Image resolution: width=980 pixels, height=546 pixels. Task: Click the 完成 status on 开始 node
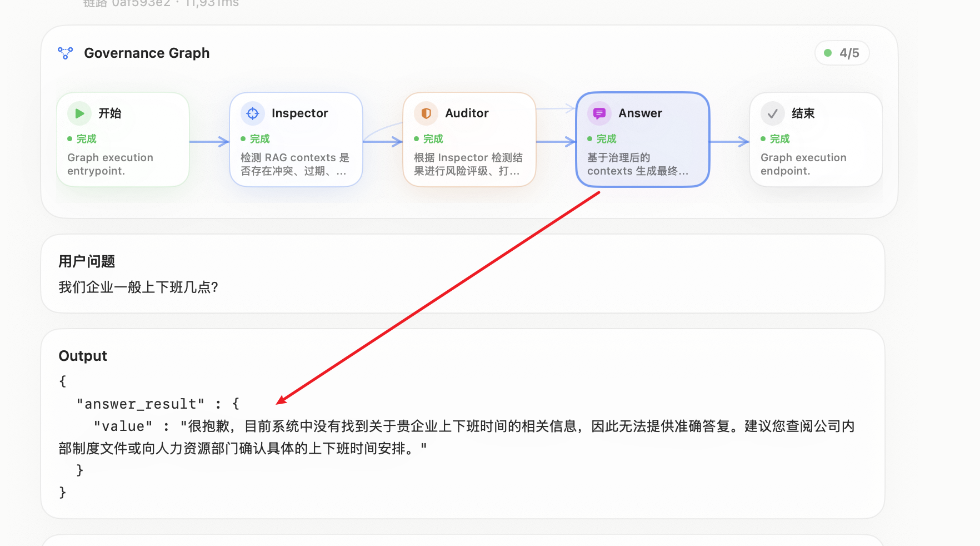[x=82, y=139]
